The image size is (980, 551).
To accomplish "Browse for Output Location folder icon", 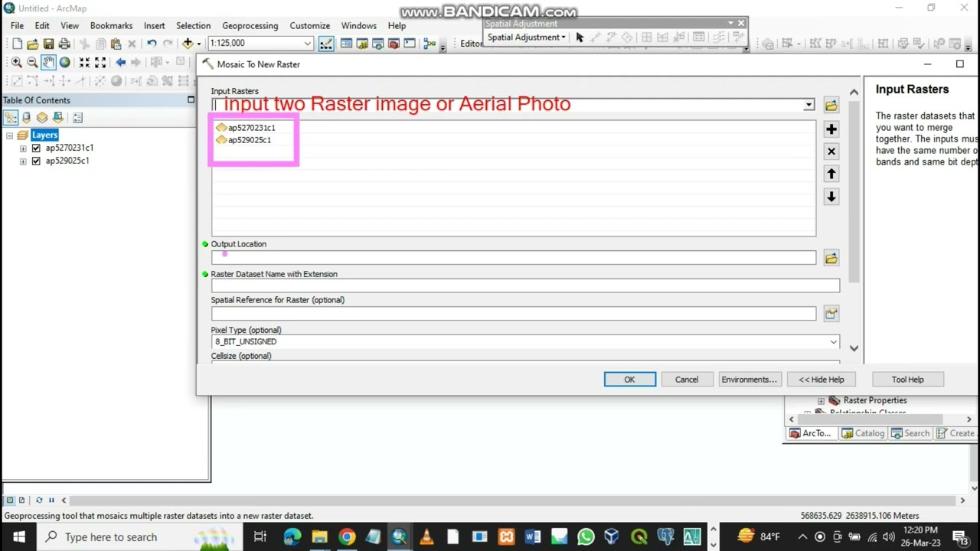I will point(831,258).
